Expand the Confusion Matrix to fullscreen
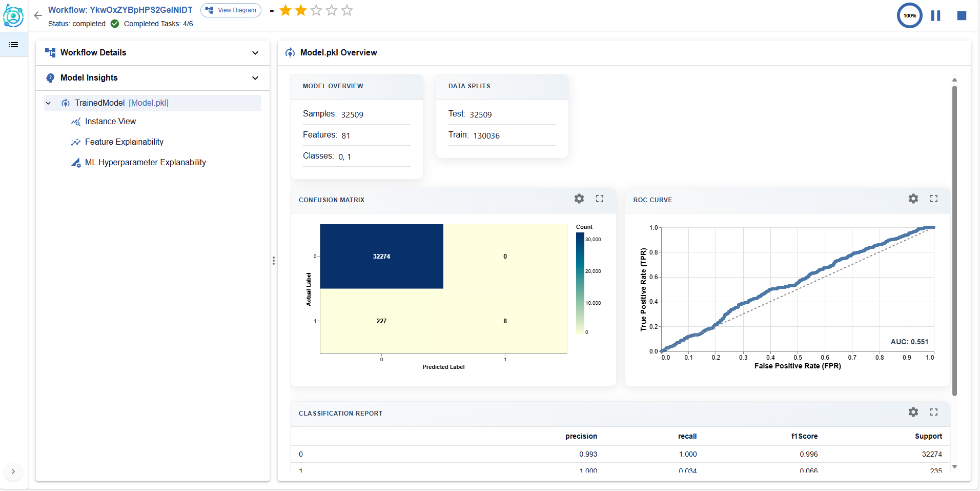Viewport: 980px width, 491px height. (x=600, y=199)
